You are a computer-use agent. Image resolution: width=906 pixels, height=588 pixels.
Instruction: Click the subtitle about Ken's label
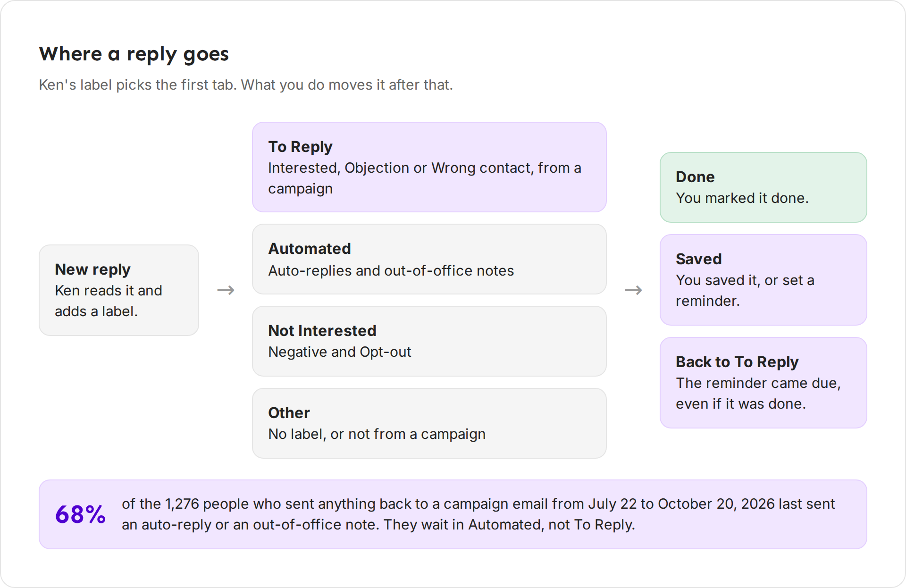246,85
